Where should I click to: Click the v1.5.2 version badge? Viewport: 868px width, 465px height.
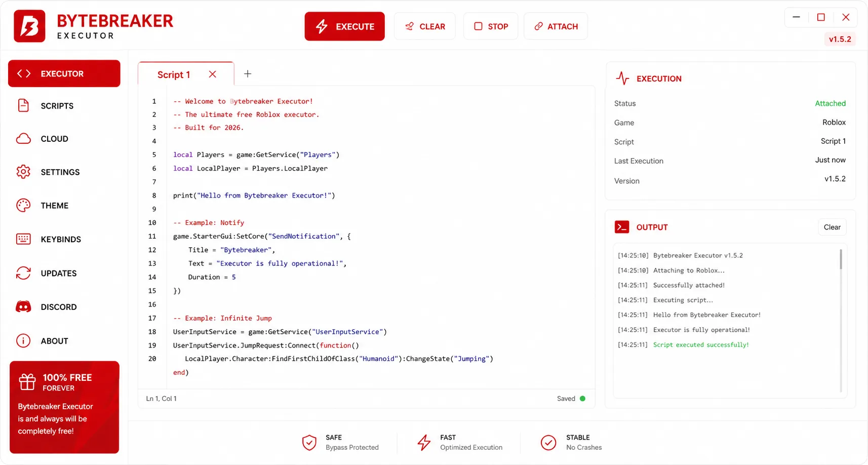tap(840, 39)
